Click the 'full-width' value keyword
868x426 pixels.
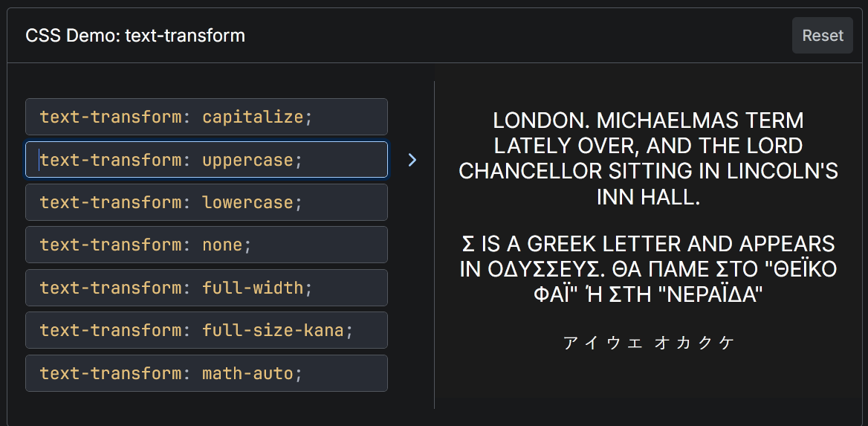pyautogui.click(x=253, y=288)
